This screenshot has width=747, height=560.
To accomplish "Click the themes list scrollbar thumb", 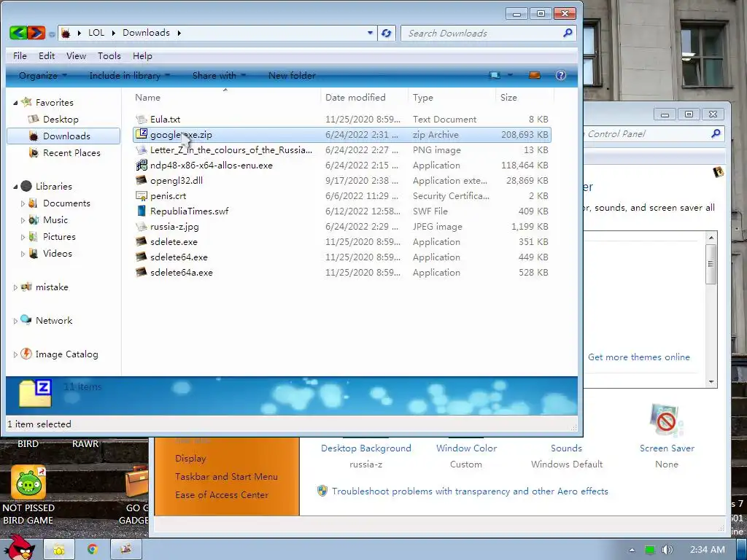I will (x=711, y=264).
